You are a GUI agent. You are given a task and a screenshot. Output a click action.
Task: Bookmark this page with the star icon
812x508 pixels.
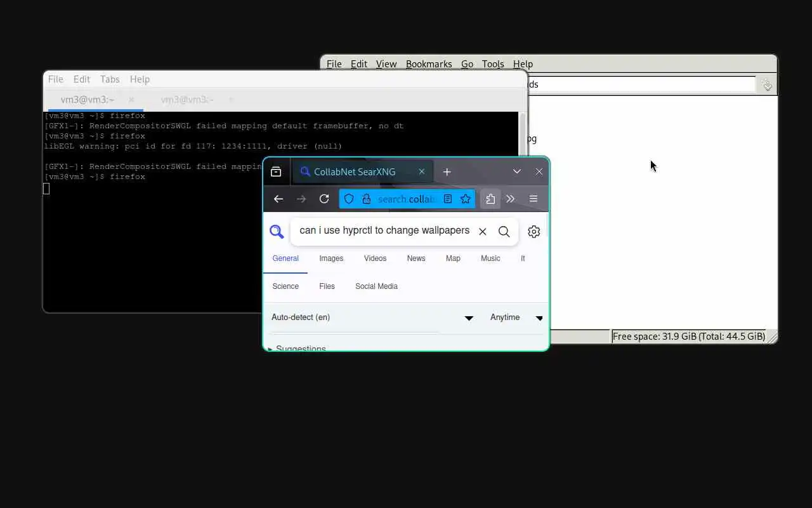[x=466, y=199]
